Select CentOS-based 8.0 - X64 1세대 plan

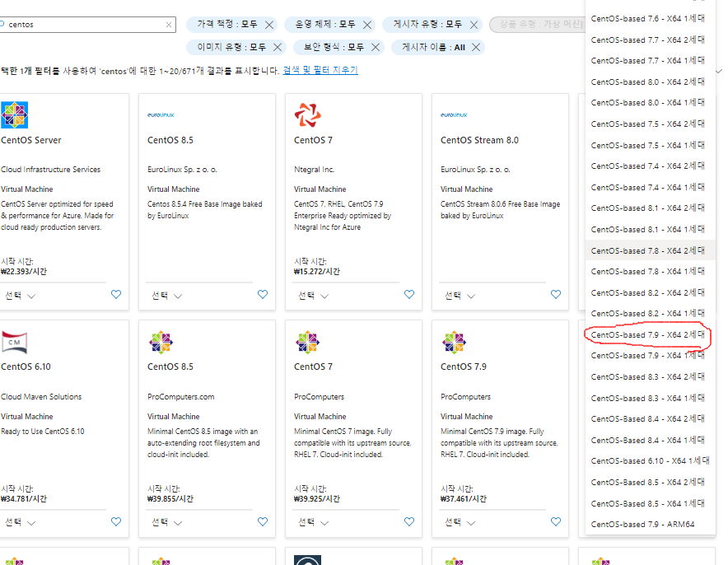click(649, 103)
